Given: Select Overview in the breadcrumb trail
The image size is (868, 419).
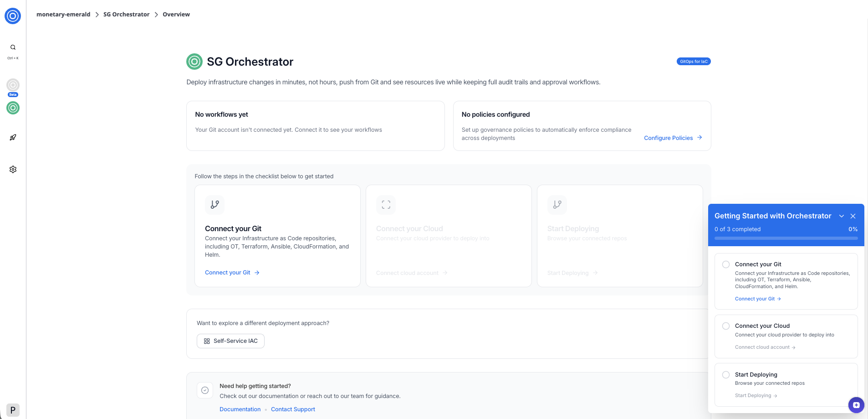Looking at the screenshot, I should [x=176, y=14].
